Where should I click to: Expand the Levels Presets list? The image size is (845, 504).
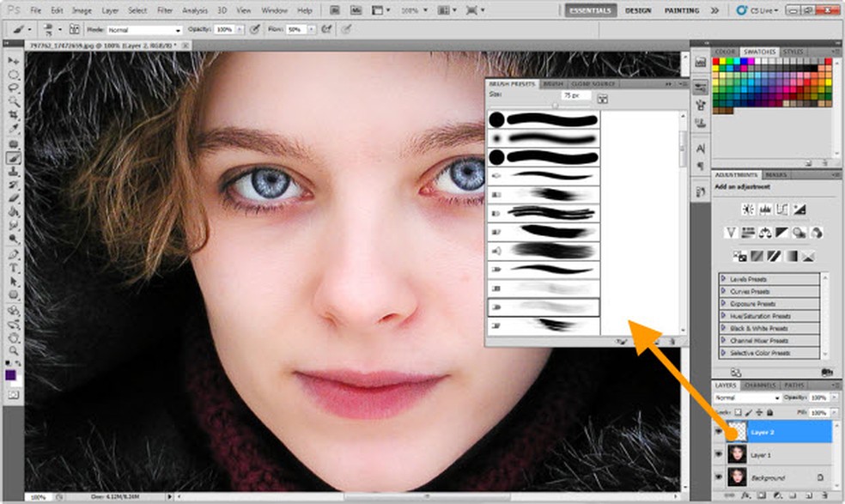click(x=724, y=279)
